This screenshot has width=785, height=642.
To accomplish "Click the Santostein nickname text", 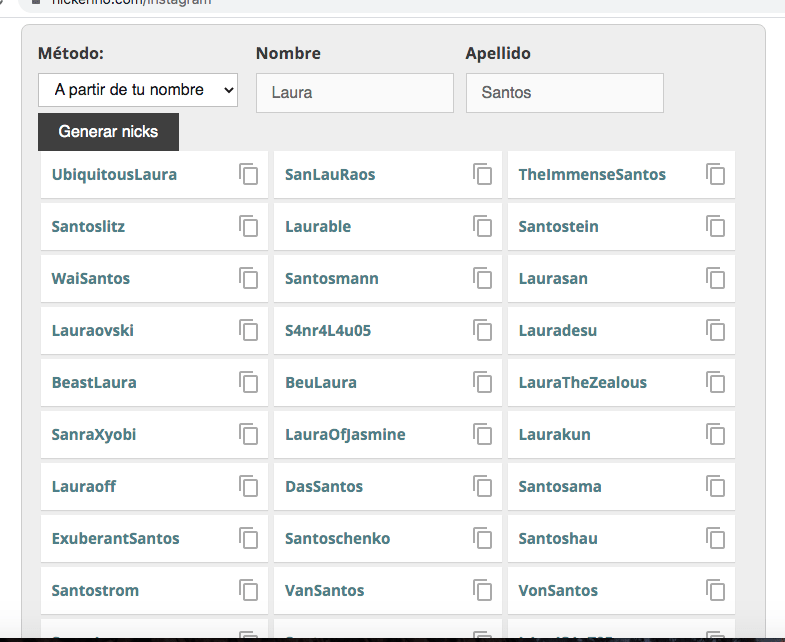I will point(558,227).
